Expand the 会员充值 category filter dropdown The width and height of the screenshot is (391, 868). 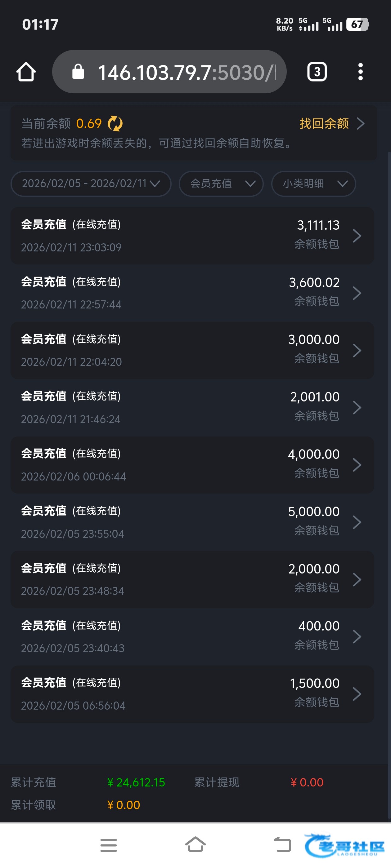point(221,184)
